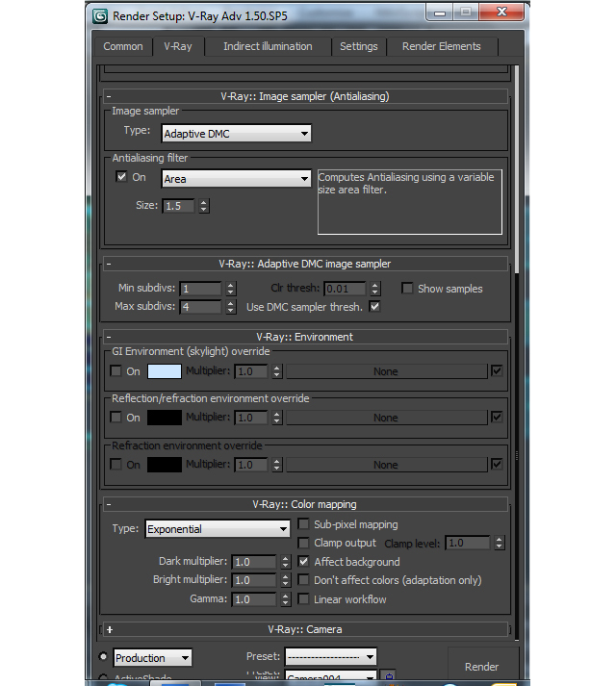The height and width of the screenshot is (686, 616).
Task: Toggle Reflection/refraction map enable checkbox
Action: coord(497,417)
